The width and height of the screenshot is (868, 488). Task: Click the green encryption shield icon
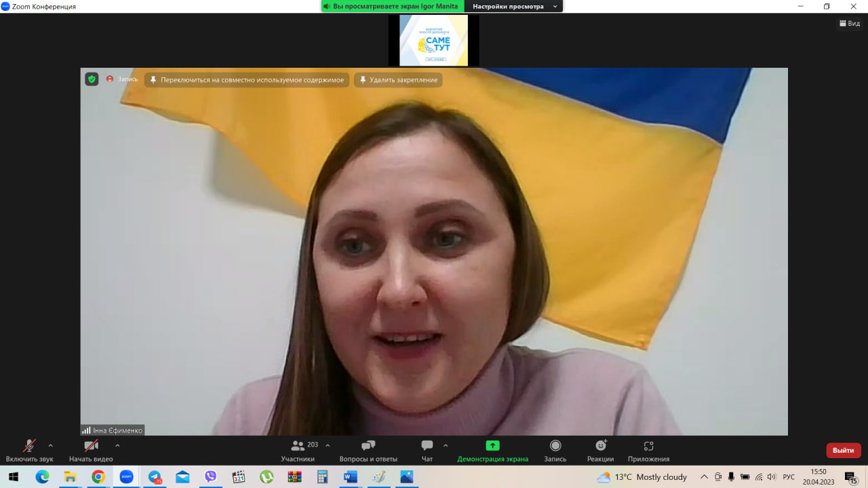click(x=92, y=79)
